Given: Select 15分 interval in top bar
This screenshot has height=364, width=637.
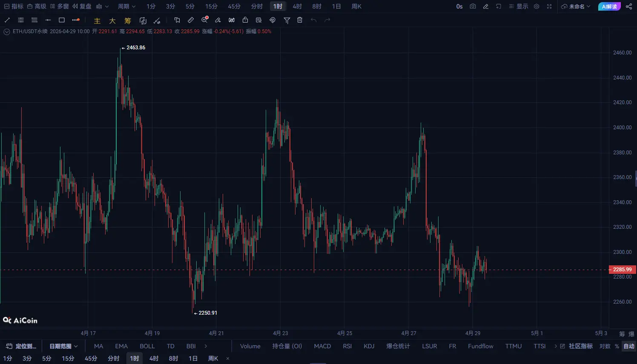Looking at the screenshot, I should coord(211,6).
